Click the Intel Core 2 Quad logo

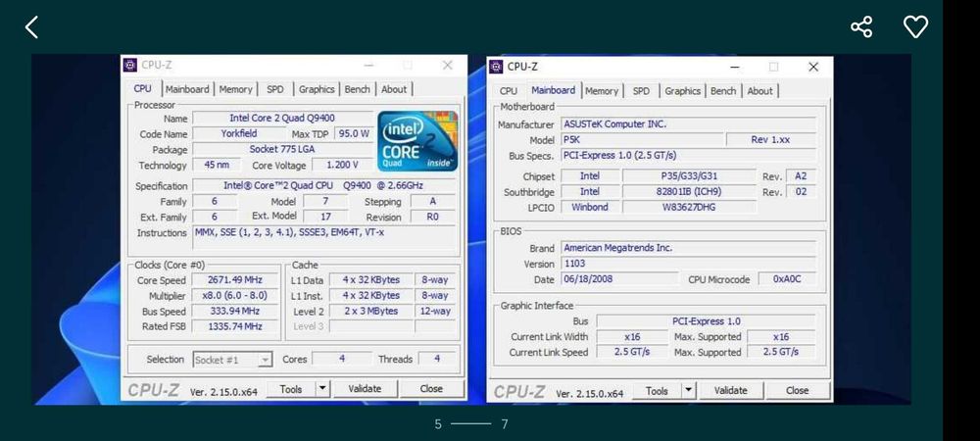[x=417, y=141]
